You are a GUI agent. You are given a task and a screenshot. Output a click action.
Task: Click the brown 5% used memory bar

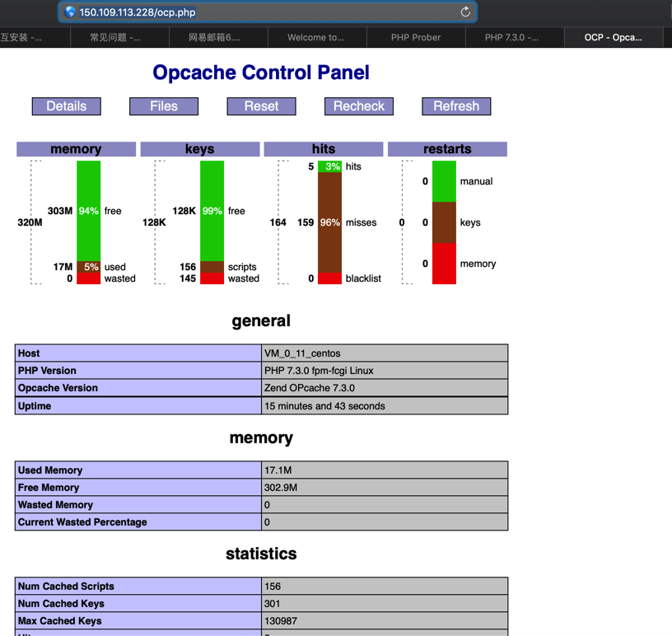click(89, 267)
